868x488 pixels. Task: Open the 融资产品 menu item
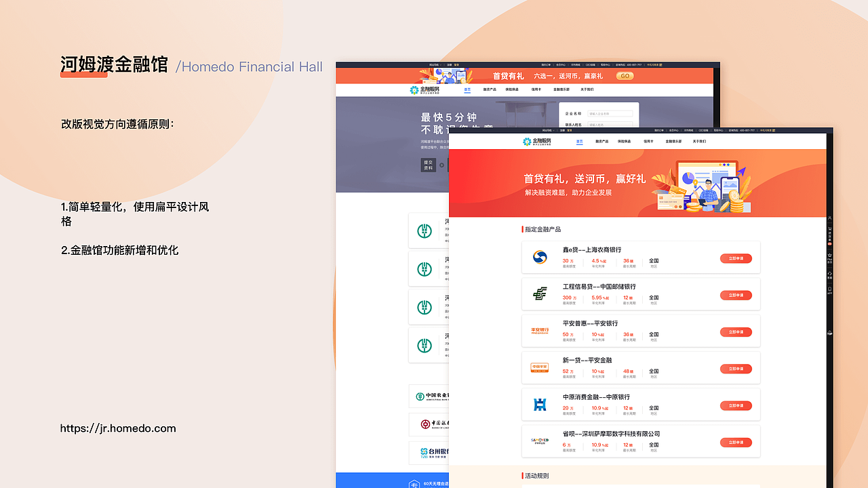tap(602, 142)
